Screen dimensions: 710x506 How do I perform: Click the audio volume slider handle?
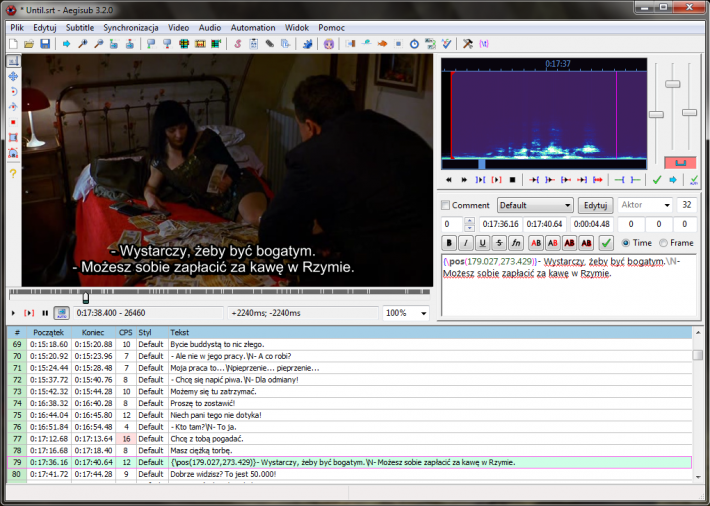coord(689,112)
